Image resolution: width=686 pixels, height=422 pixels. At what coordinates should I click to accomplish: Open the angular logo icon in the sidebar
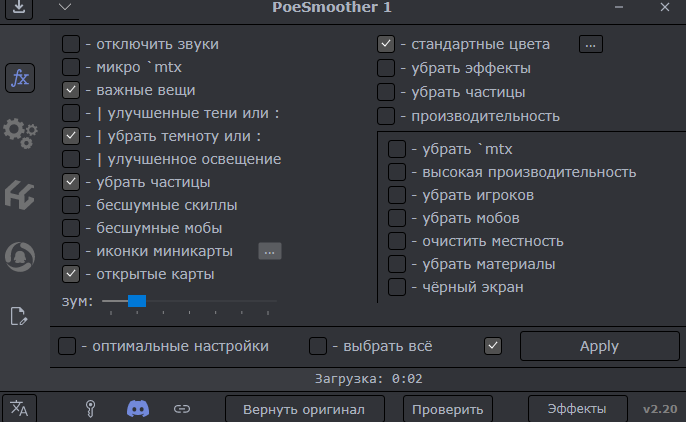pyautogui.click(x=20, y=195)
